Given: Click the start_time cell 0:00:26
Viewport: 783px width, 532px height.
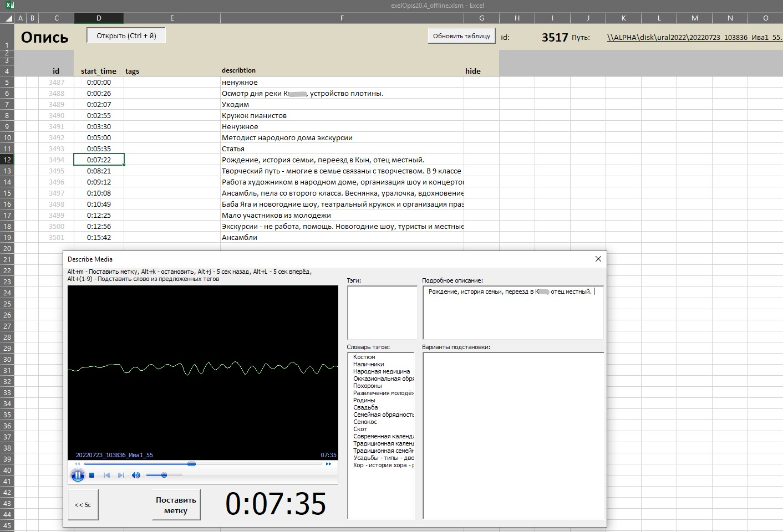Looking at the screenshot, I should click(x=99, y=93).
